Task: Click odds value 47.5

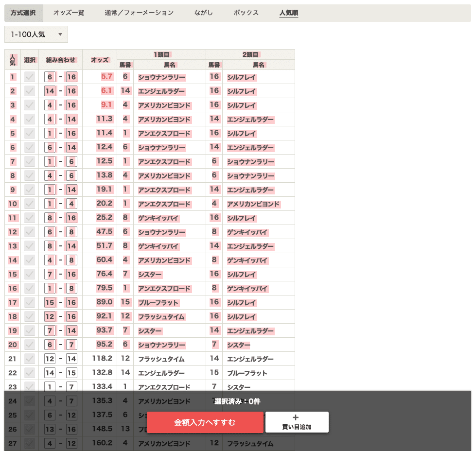Action: click(105, 231)
